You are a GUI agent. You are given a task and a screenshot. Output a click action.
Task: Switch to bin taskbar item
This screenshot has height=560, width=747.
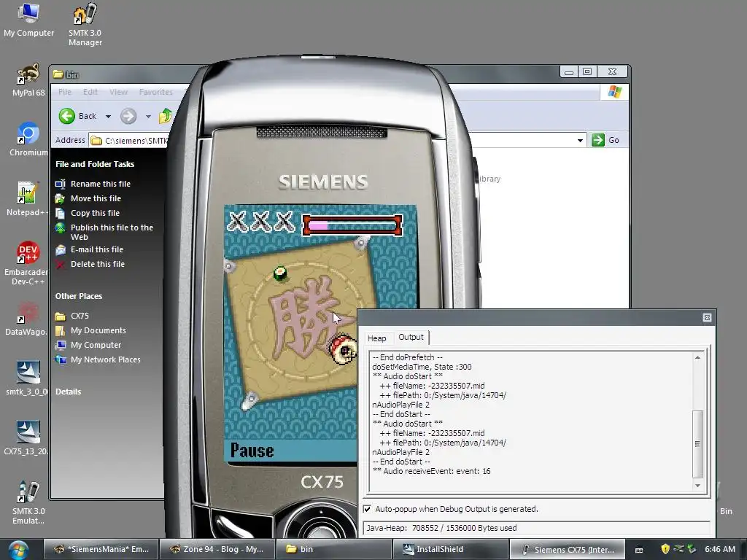pyautogui.click(x=334, y=550)
